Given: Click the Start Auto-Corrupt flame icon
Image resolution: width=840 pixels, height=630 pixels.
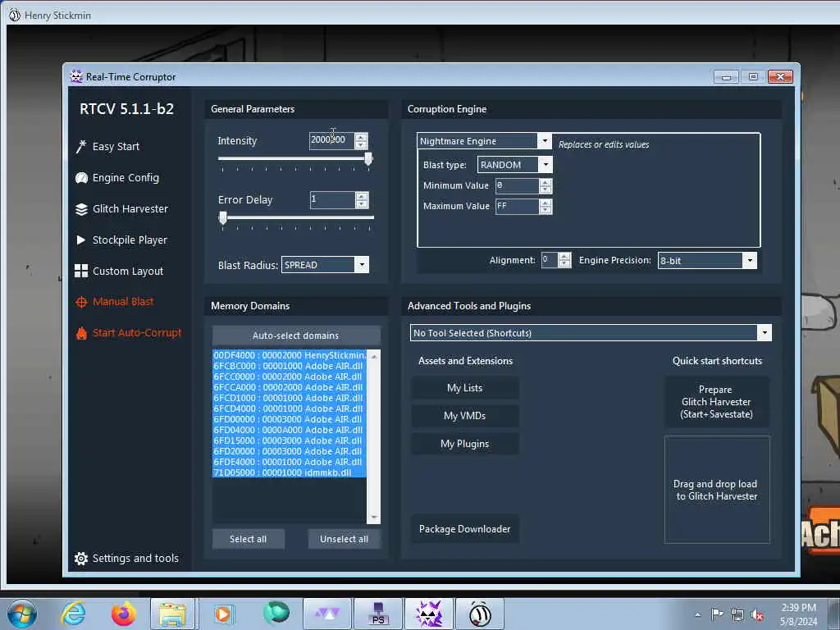Looking at the screenshot, I should [81, 333].
